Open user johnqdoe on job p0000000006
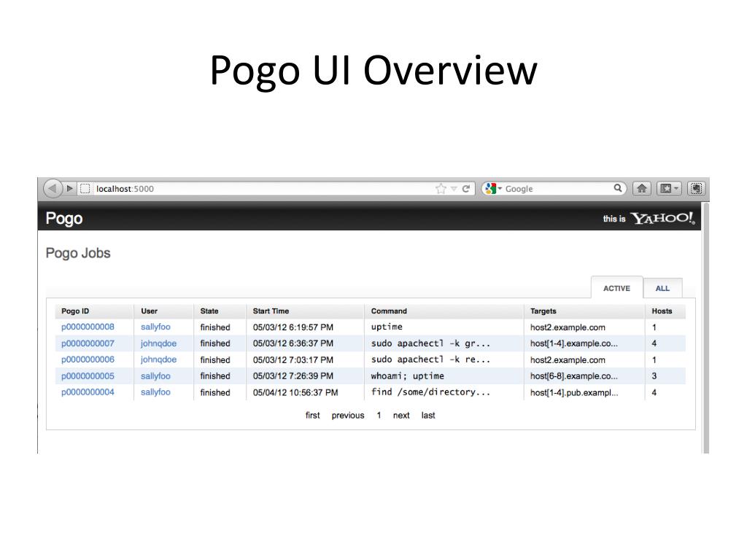 [158, 359]
